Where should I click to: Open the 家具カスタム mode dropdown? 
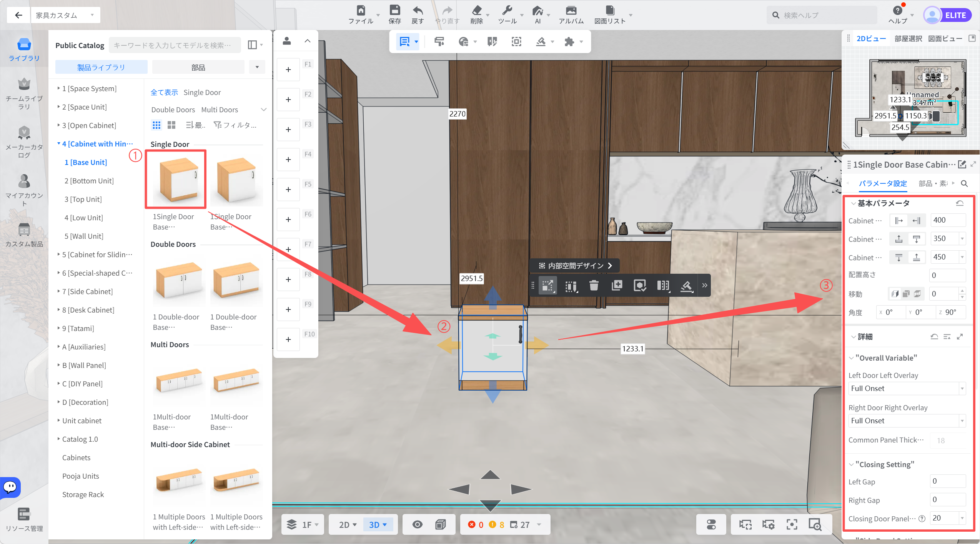point(65,15)
